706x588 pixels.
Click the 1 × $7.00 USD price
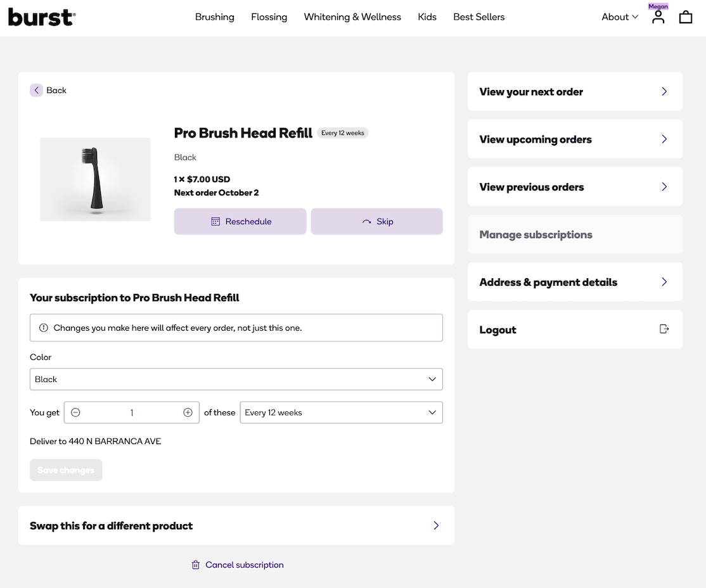[202, 179]
